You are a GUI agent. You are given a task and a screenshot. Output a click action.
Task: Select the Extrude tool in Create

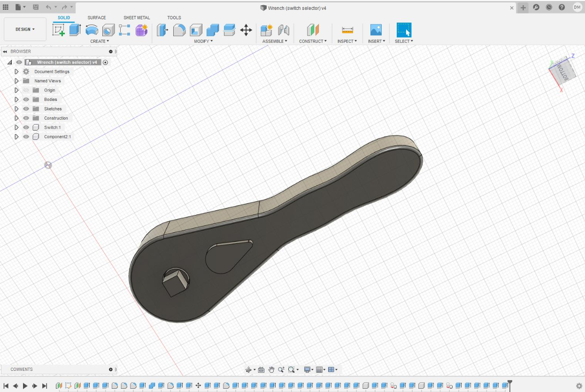pos(75,31)
